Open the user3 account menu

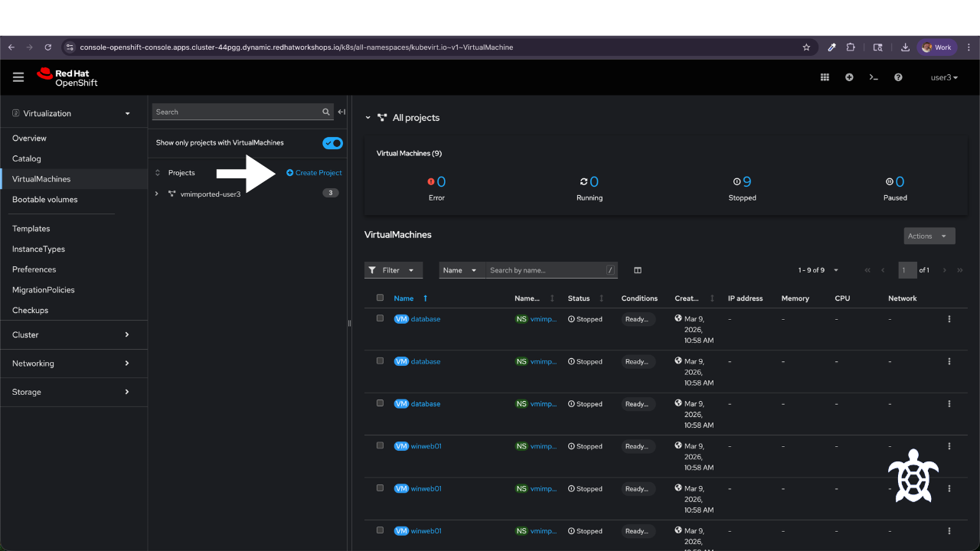(944, 77)
